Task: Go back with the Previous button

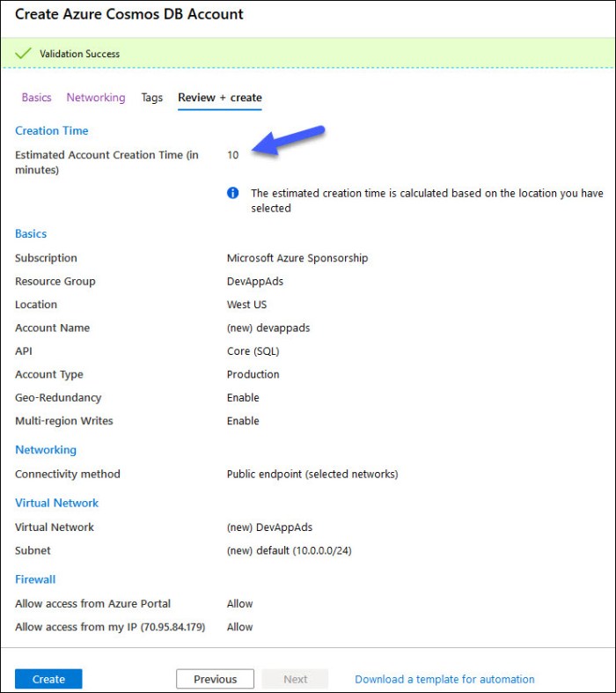Action: coord(215,679)
